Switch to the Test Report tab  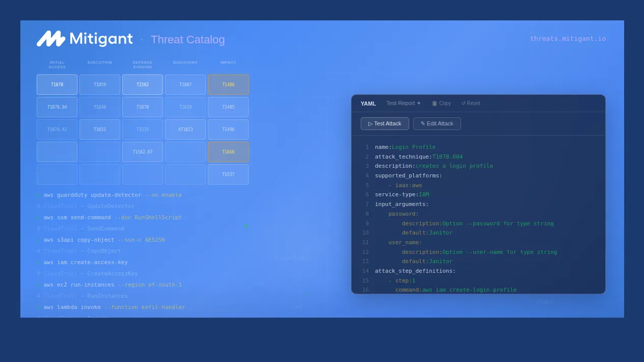[x=404, y=103]
